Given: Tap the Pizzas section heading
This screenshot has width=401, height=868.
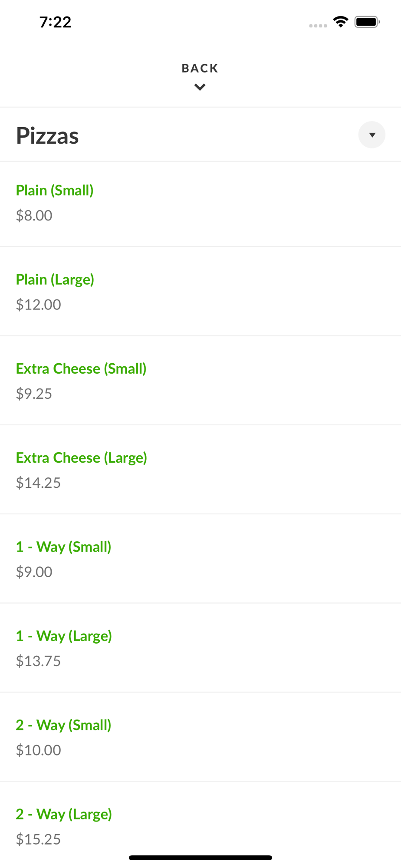Looking at the screenshot, I should point(48,135).
